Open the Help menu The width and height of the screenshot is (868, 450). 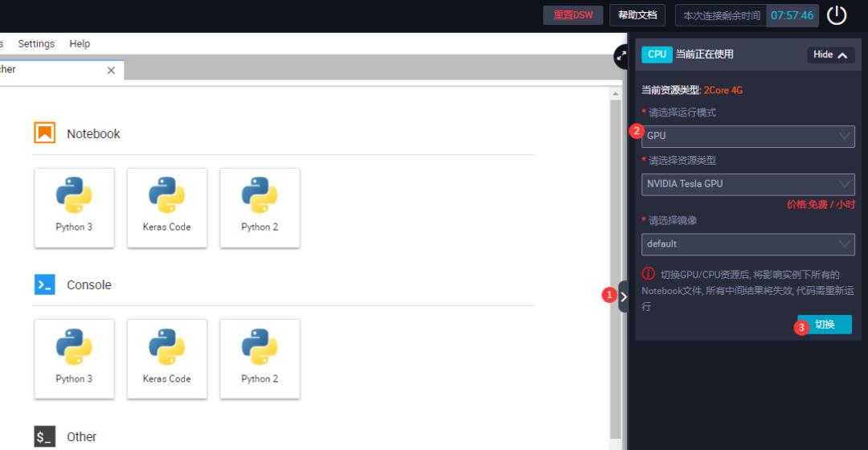tap(80, 43)
